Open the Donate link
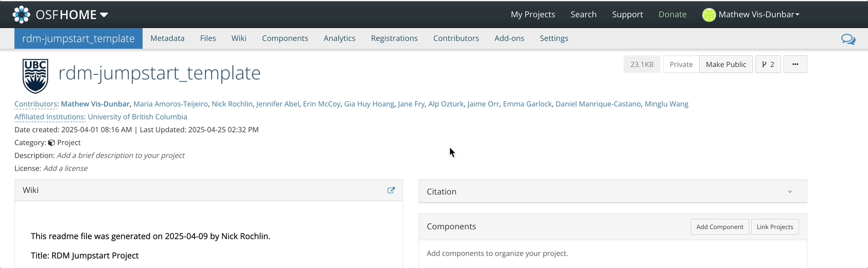 [672, 14]
